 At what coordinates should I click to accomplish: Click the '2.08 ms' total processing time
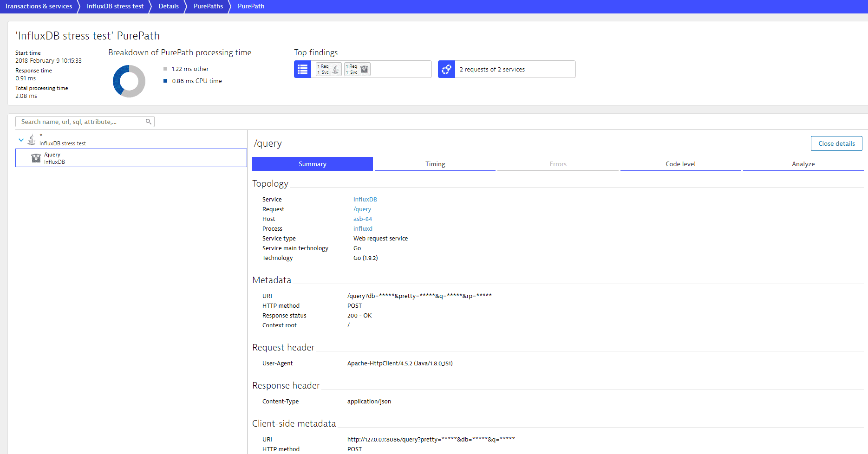26,96
